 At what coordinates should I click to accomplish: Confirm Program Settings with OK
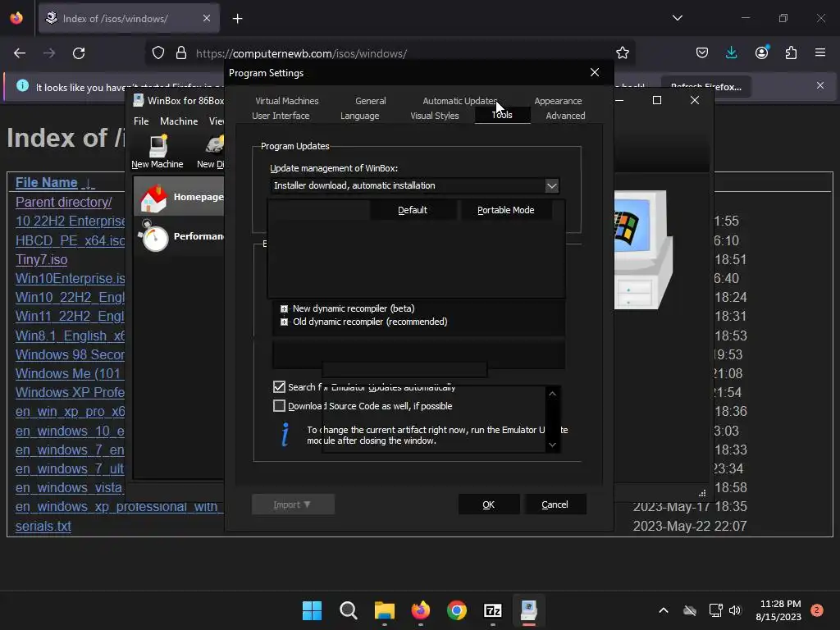click(x=489, y=504)
